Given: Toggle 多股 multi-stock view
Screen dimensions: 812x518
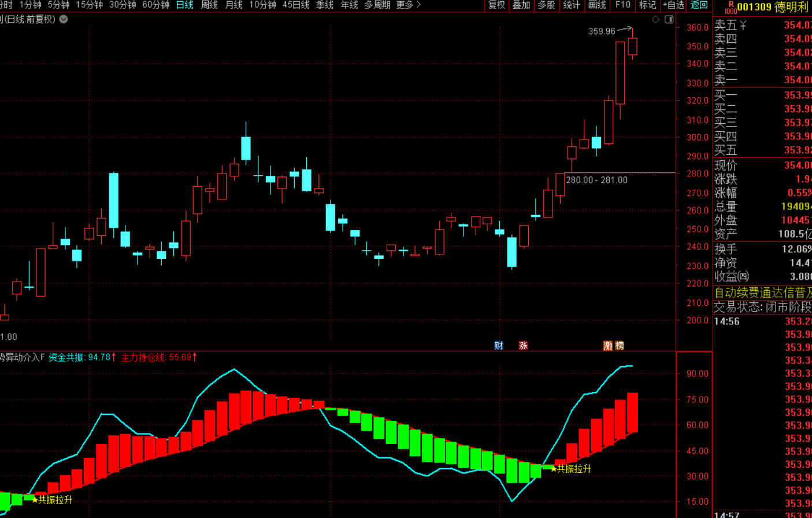Looking at the screenshot, I should coord(546,5).
